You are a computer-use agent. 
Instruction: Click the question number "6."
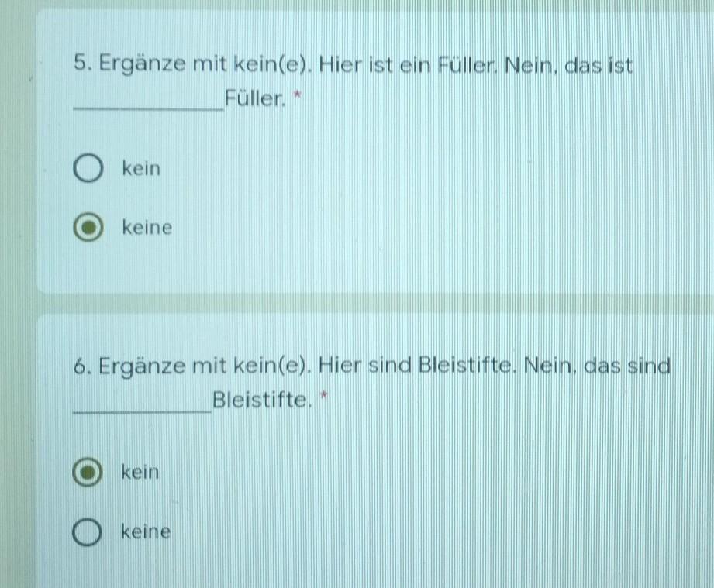coord(83,366)
